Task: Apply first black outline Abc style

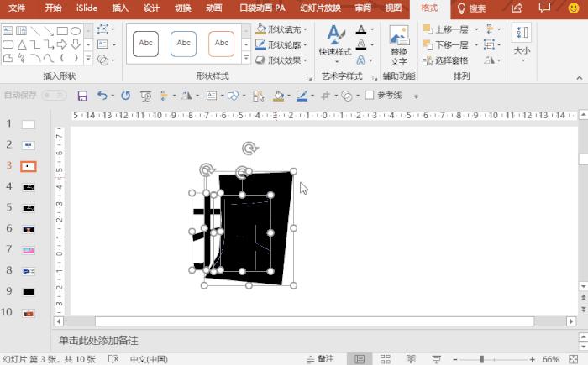Action: click(x=145, y=44)
